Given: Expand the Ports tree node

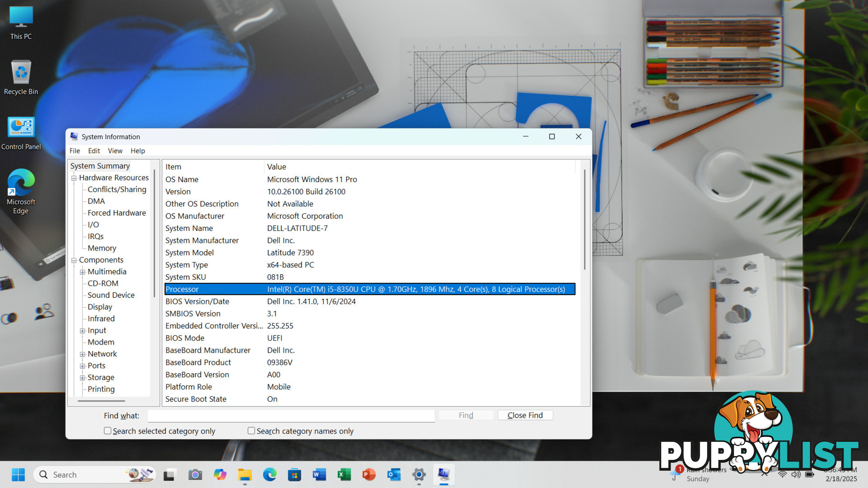Looking at the screenshot, I should coord(82,366).
